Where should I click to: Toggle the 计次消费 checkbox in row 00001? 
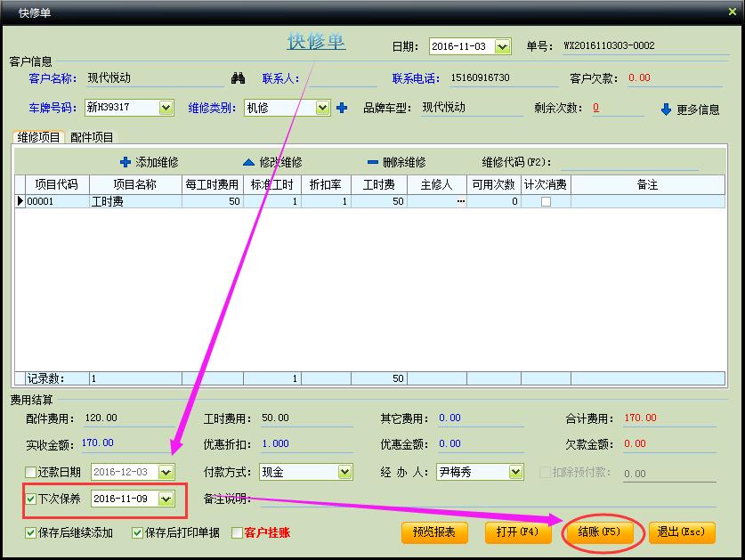[546, 201]
